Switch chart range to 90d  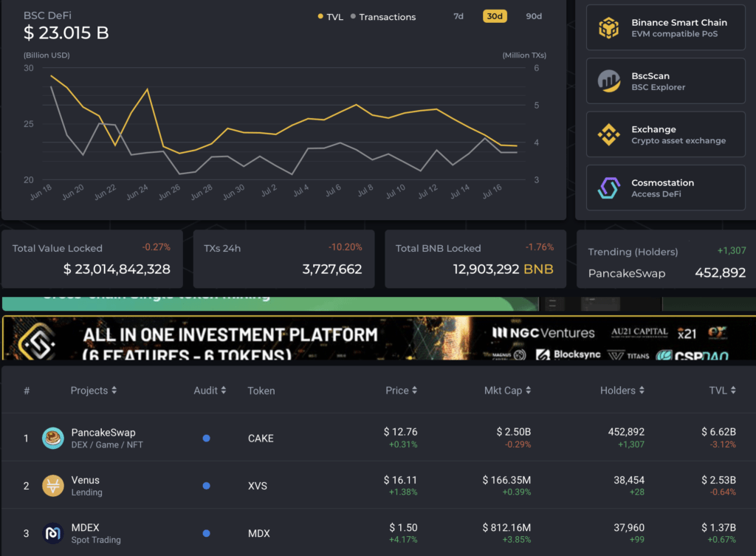[534, 16]
